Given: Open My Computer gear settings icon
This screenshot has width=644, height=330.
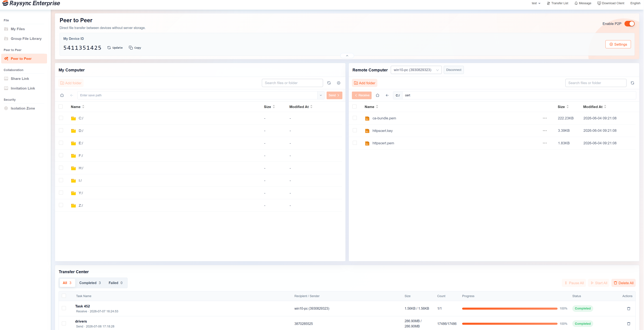Looking at the screenshot, I should tap(338, 83).
